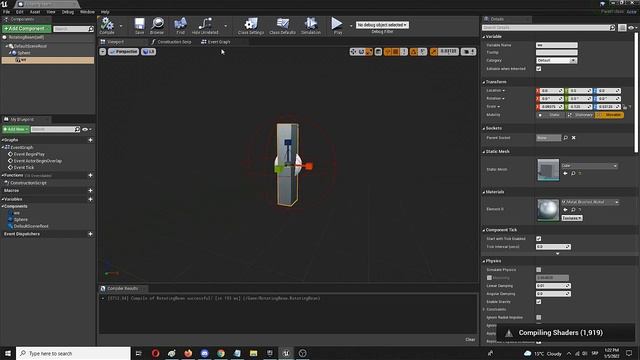This screenshot has width=640, height=360.
Task: Open the Compile options dropdown arrow
Action: point(121,26)
